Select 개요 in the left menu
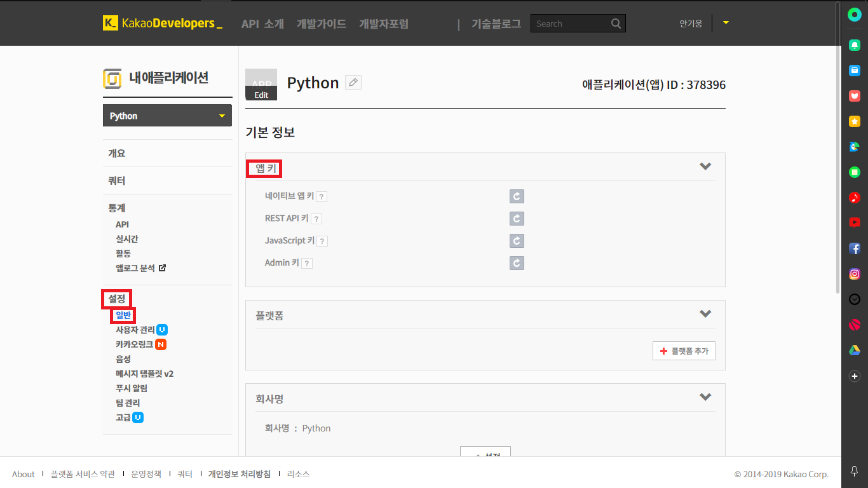 point(117,153)
